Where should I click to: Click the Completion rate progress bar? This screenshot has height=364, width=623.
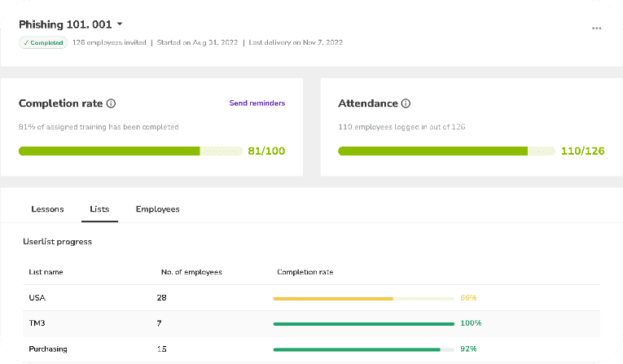130,151
